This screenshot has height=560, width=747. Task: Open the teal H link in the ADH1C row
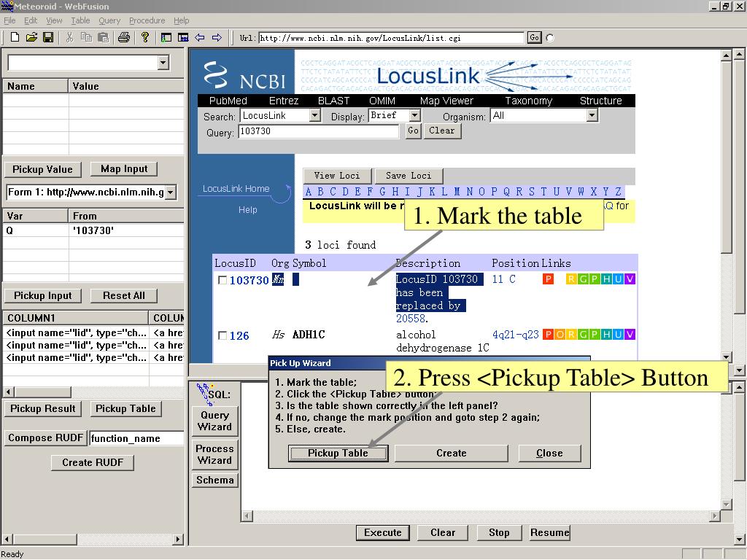click(606, 334)
